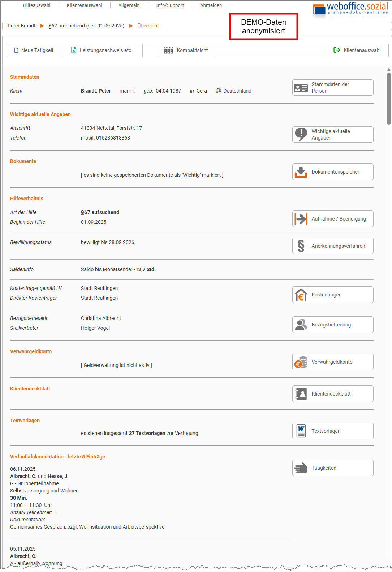
Task: Click the Dokumentenspeicher download icon
Action: click(x=301, y=172)
